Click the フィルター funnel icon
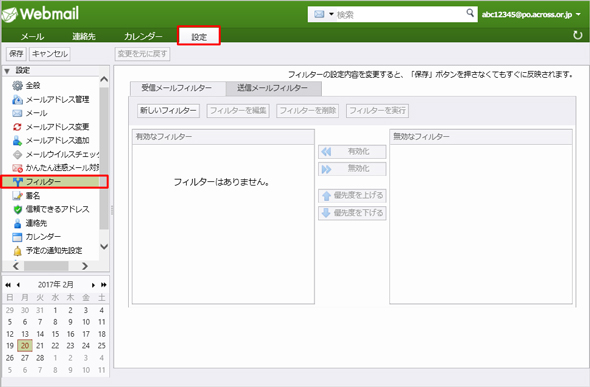Image resolution: width=590 pixels, height=387 pixels. (x=18, y=182)
